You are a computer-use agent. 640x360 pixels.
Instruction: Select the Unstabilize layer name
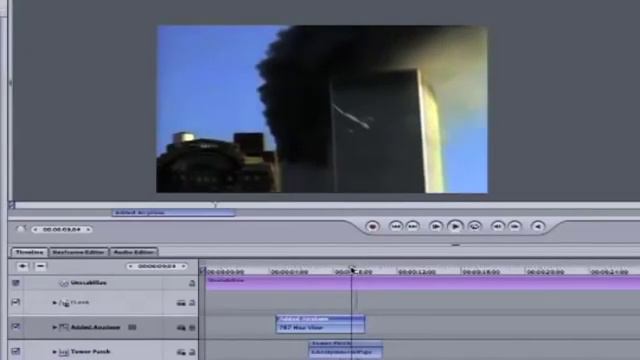(89, 282)
